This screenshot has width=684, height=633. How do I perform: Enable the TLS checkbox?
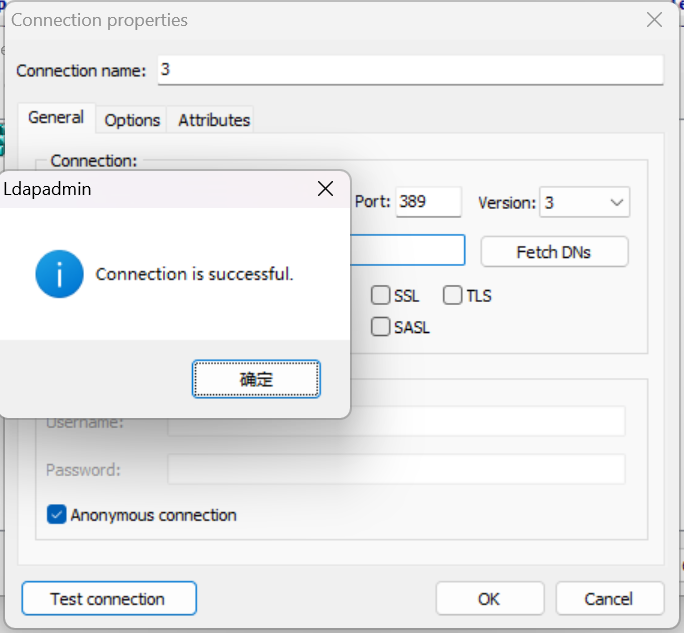pyautogui.click(x=452, y=295)
